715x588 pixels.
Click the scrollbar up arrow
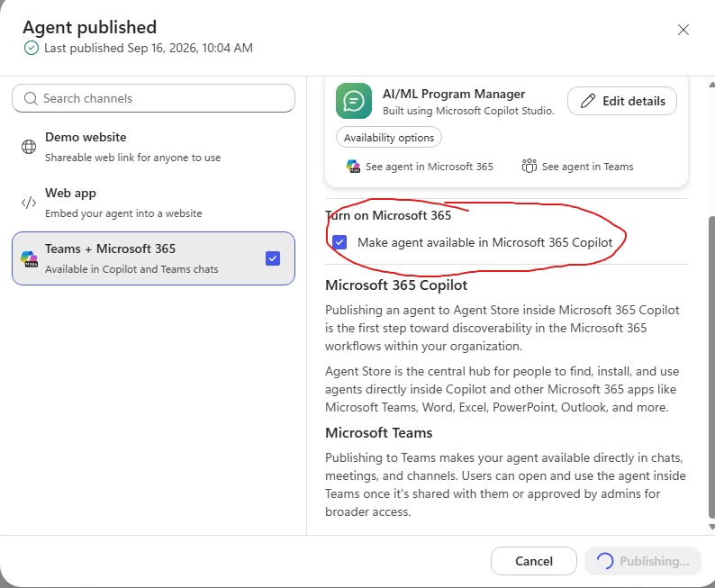click(711, 85)
